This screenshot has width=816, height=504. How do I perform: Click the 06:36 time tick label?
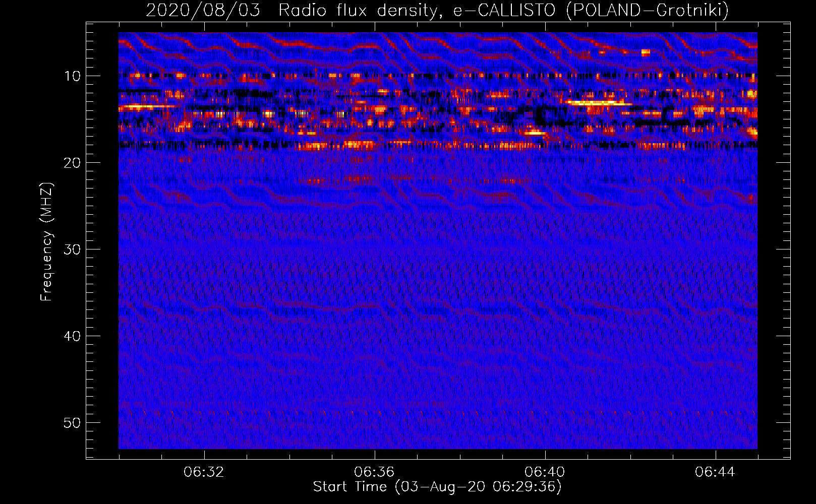[x=374, y=472]
